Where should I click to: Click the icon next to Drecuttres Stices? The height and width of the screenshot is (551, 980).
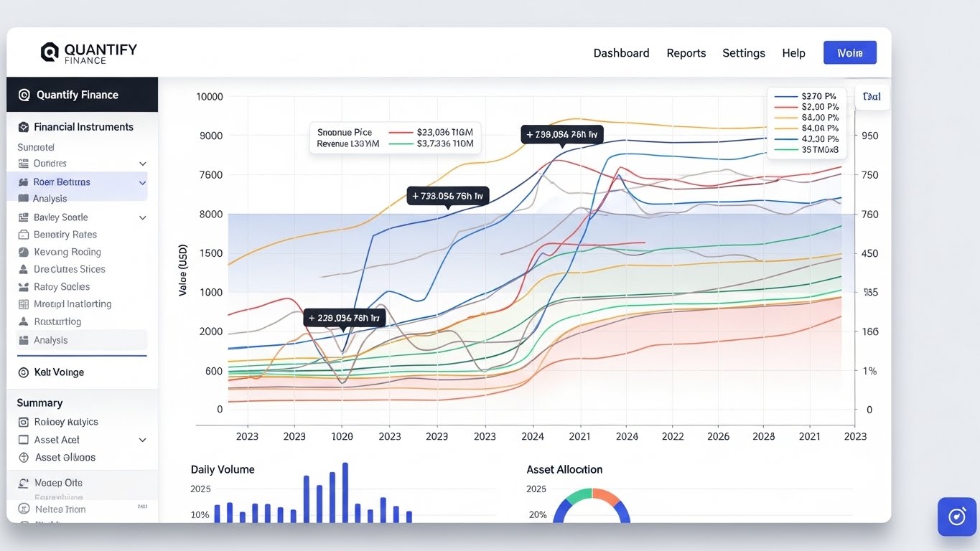[22, 269]
